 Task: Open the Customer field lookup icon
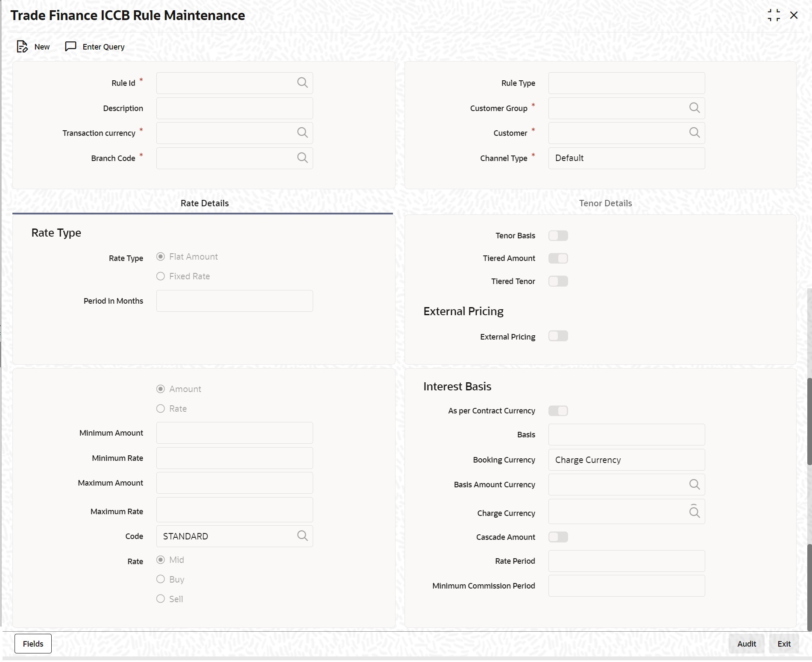pyautogui.click(x=694, y=133)
